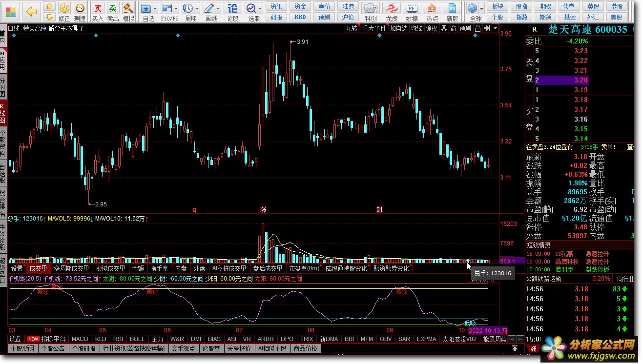This screenshot has width=643, height=364.
Task: Switch to the KDJ indicator tab
Action: coord(101,339)
